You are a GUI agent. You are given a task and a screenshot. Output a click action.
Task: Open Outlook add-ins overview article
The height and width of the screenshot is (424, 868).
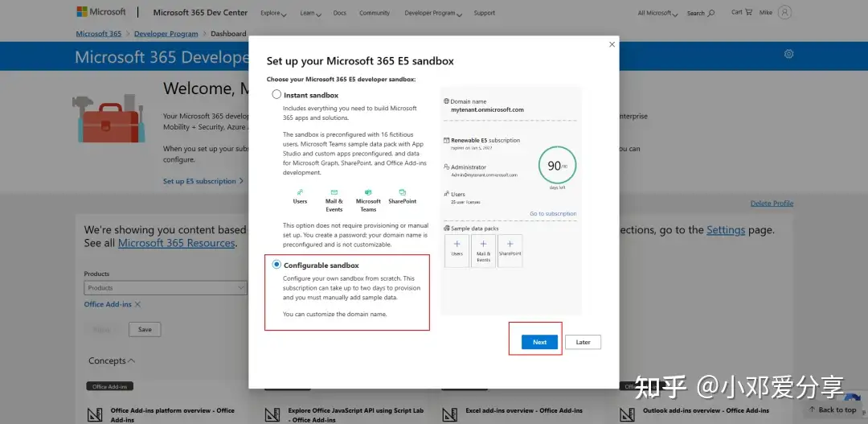[706, 410]
